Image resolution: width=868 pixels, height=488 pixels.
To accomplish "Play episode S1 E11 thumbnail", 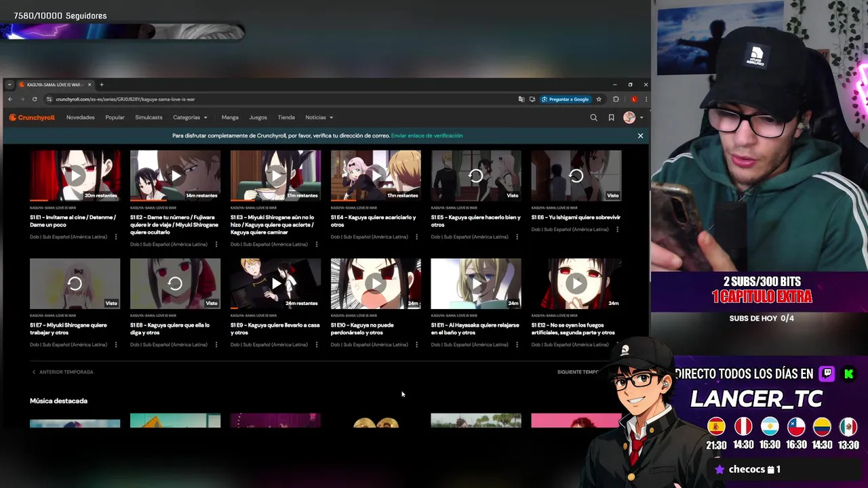I will click(476, 283).
